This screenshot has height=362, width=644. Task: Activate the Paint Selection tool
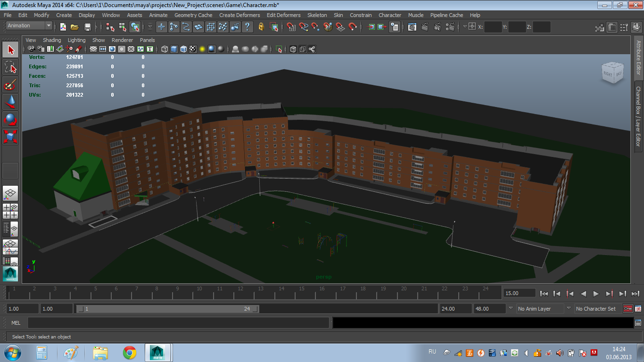pyautogui.click(x=10, y=85)
